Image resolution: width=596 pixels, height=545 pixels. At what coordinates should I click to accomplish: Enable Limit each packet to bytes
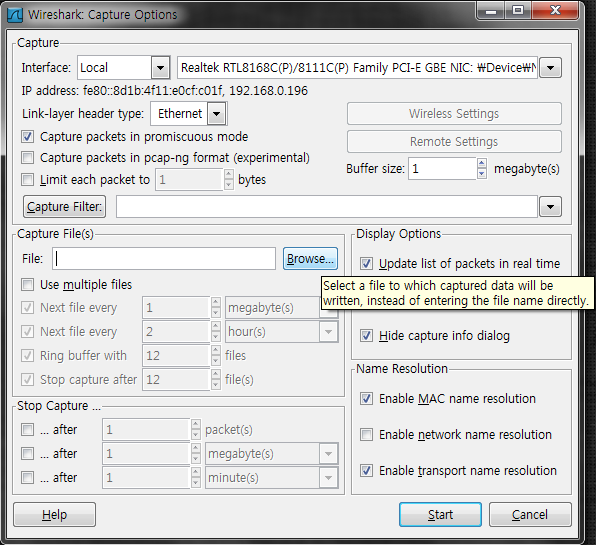click(x=27, y=179)
